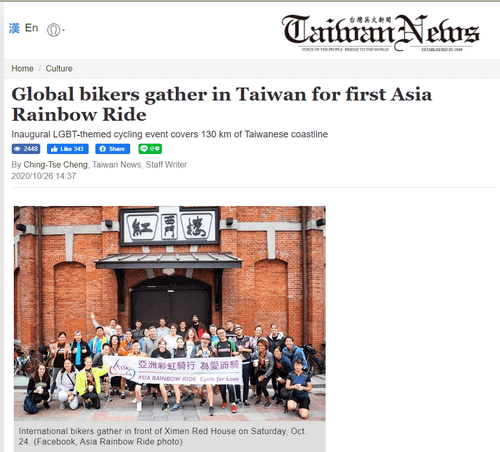The height and width of the screenshot is (452, 500).
Task: Open the Culture section breadcrumb
Action: tap(59, 68)
